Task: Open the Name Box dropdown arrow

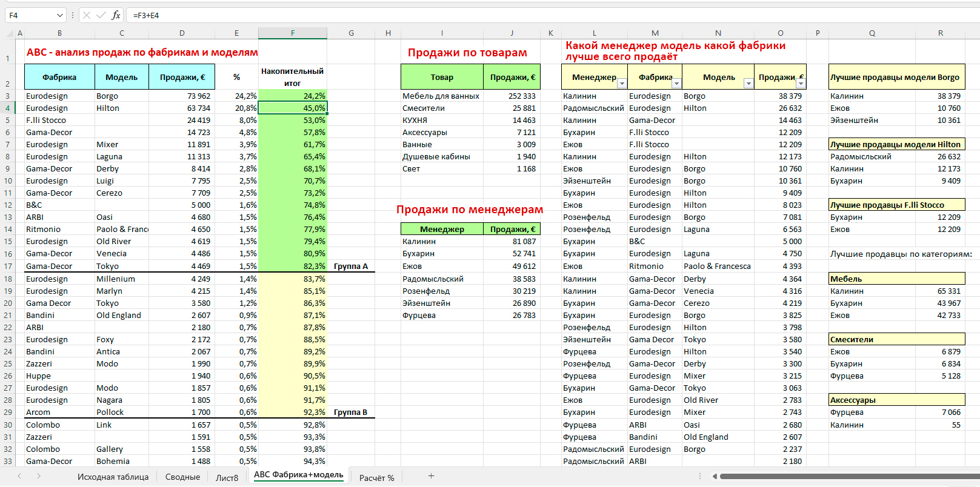Action: (x=59, y=15)
